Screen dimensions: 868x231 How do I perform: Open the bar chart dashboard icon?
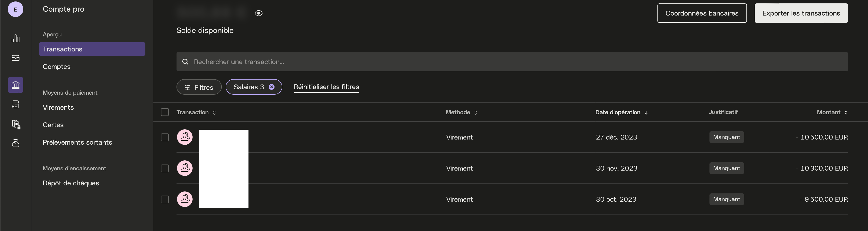click(x=16, y=38)
